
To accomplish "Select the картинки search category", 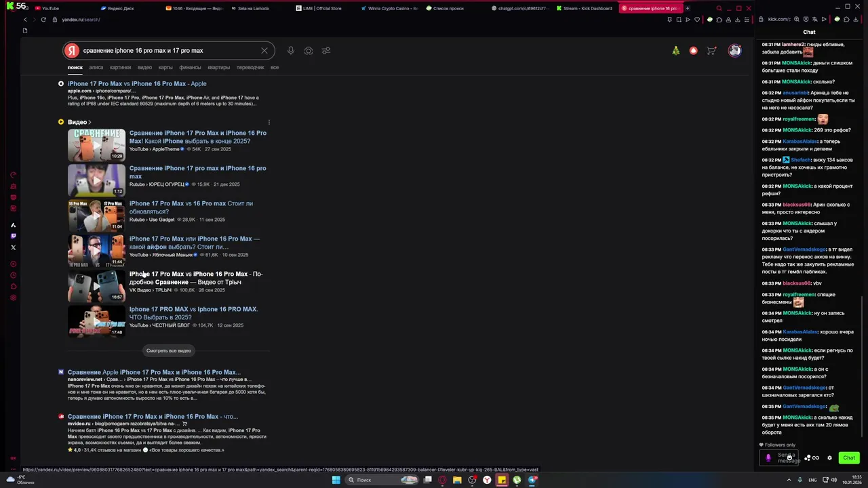I will [x=121, y=68].
